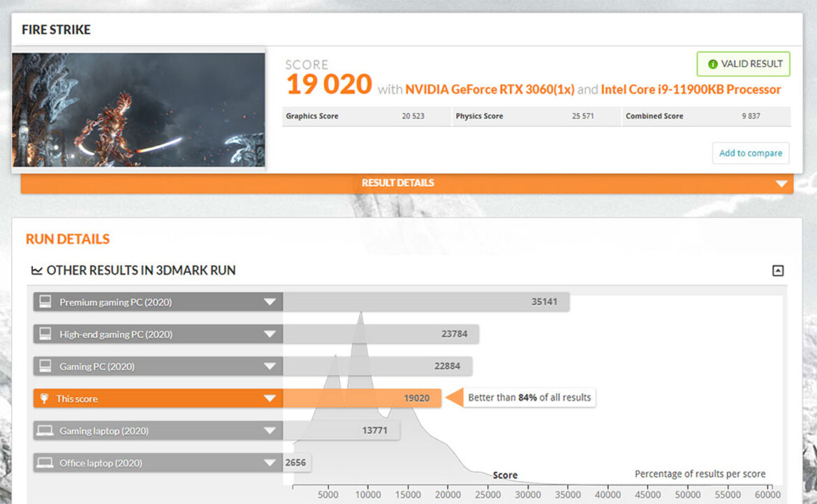The image size is (817, 504).
Task: Click the desktop icon for Premium gaming PC
Action: point(45,302)
